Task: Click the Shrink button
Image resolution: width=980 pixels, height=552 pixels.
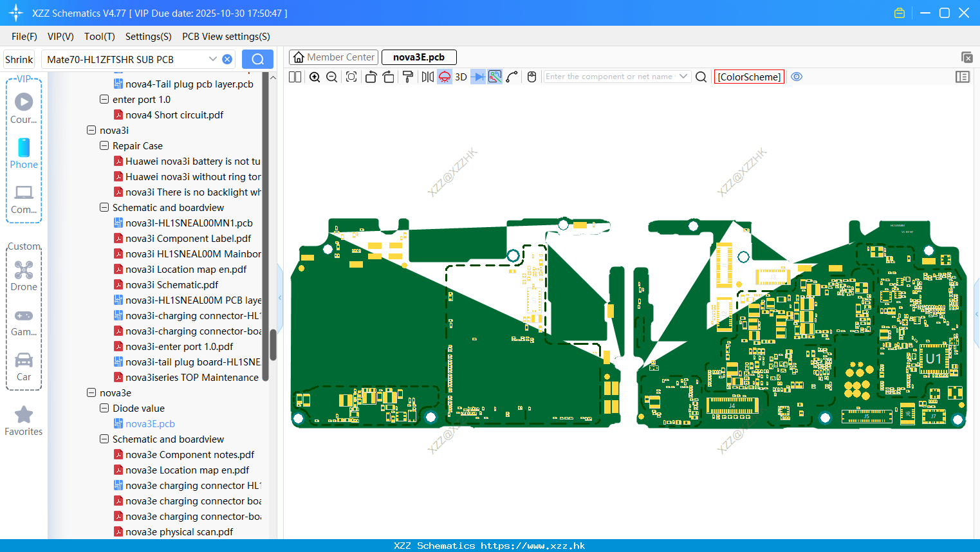Action: [x=19, y=59]
